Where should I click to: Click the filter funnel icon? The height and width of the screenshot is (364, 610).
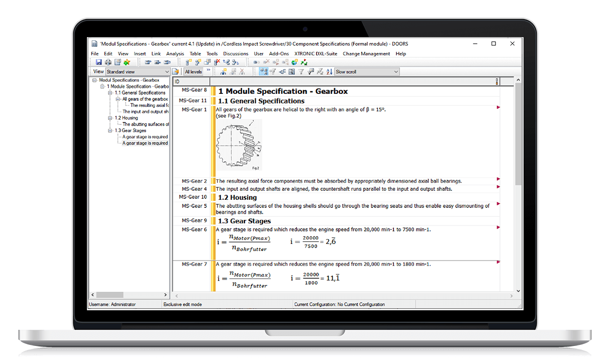301,72
